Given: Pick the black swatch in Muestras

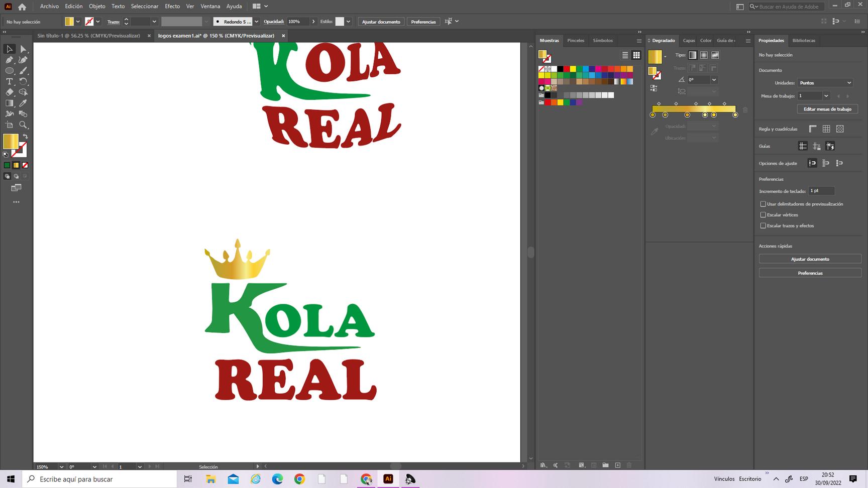Looking at the screenshot, I should (x=560, y=69).
